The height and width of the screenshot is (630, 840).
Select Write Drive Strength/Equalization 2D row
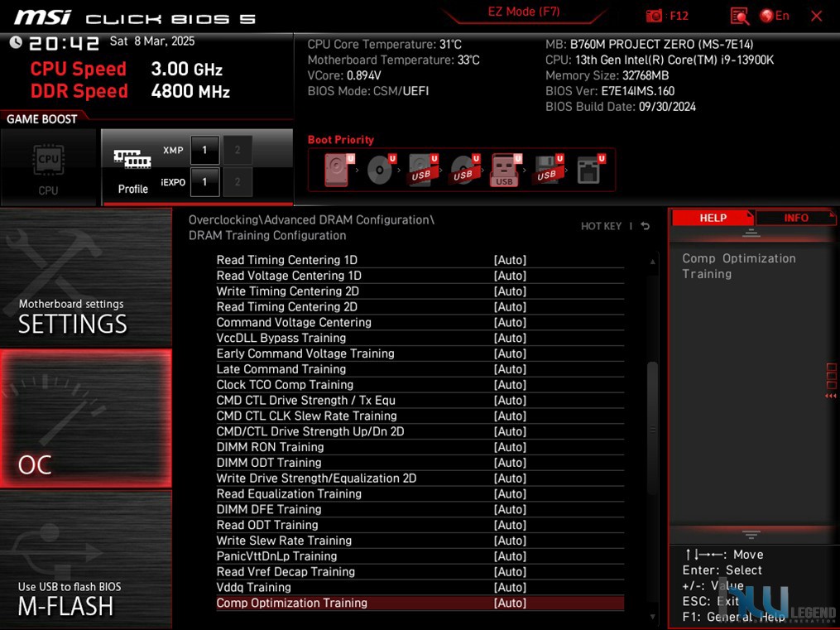point(420,478)
